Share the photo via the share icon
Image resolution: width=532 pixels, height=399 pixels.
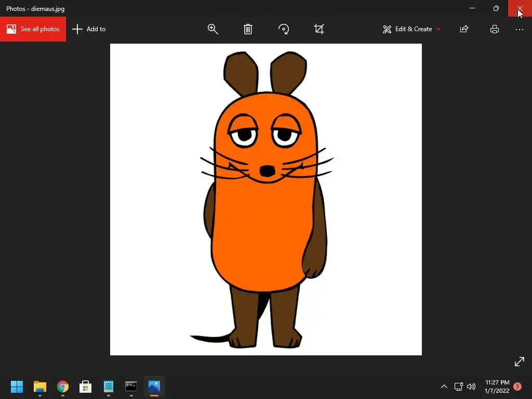tap(464, 29)
